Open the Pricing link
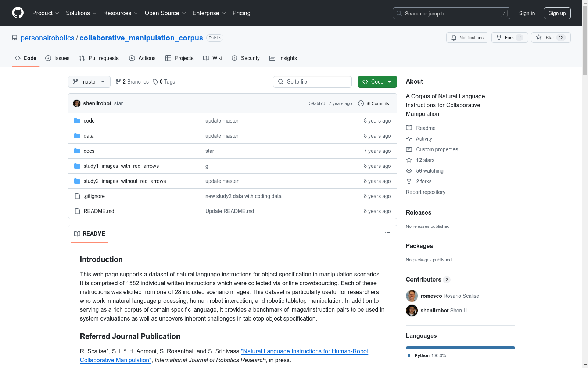Image resolution: width=588 pixels, height=368 pixels. pyautogui.click(x=241, y=13)
